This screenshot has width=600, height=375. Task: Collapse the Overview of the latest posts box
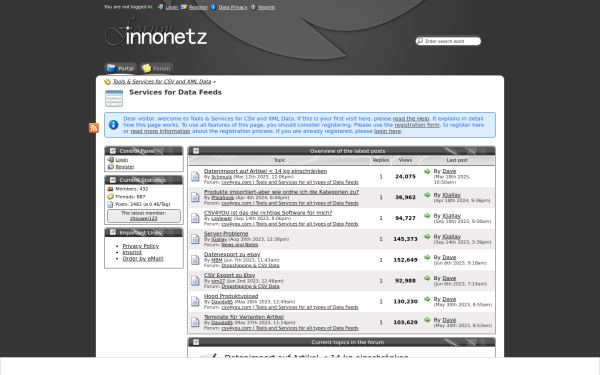[x=196, y=151]
